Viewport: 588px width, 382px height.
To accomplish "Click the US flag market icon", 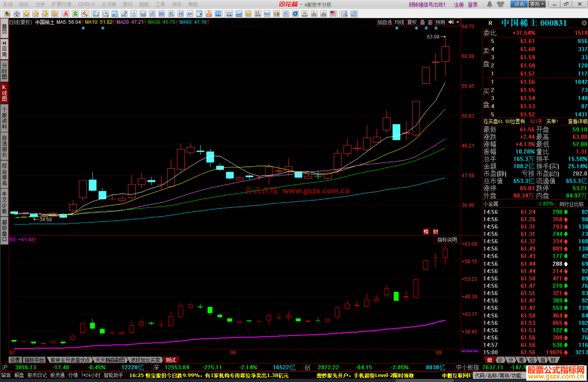I will click(333, 14).
